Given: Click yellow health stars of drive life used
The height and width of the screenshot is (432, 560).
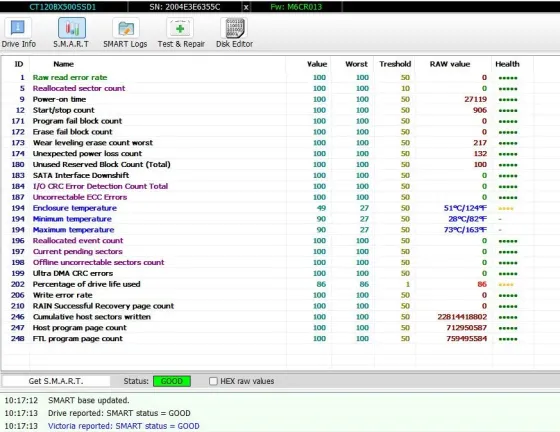Looking at the screenshot, I should (506, 285).
